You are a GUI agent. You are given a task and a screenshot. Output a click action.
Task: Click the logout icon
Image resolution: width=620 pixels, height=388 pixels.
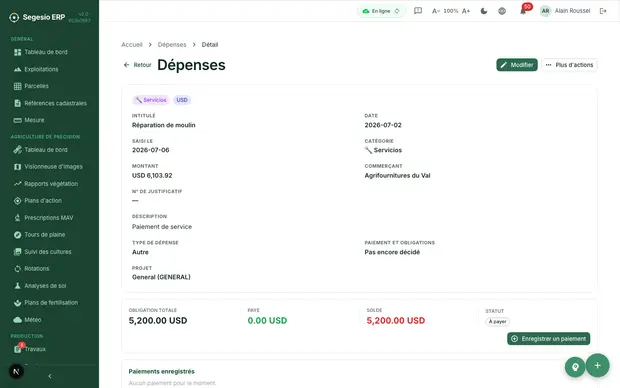point(603,11)
